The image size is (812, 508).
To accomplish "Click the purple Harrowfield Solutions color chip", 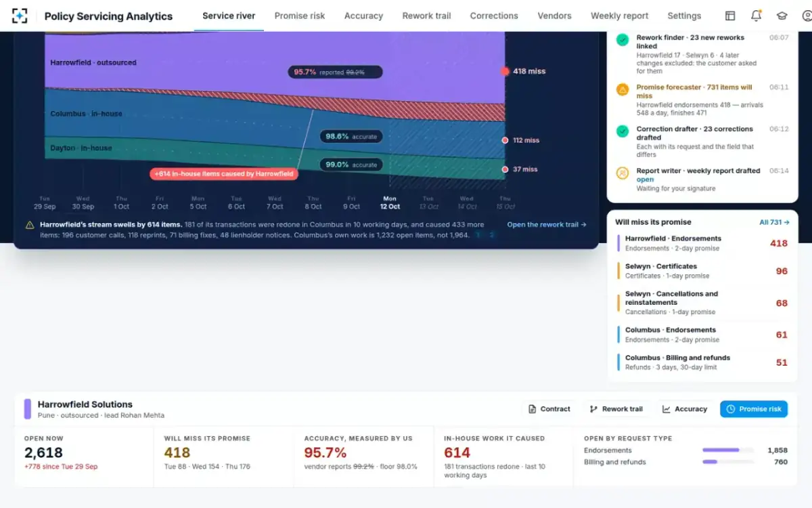I will pos(28,409).
